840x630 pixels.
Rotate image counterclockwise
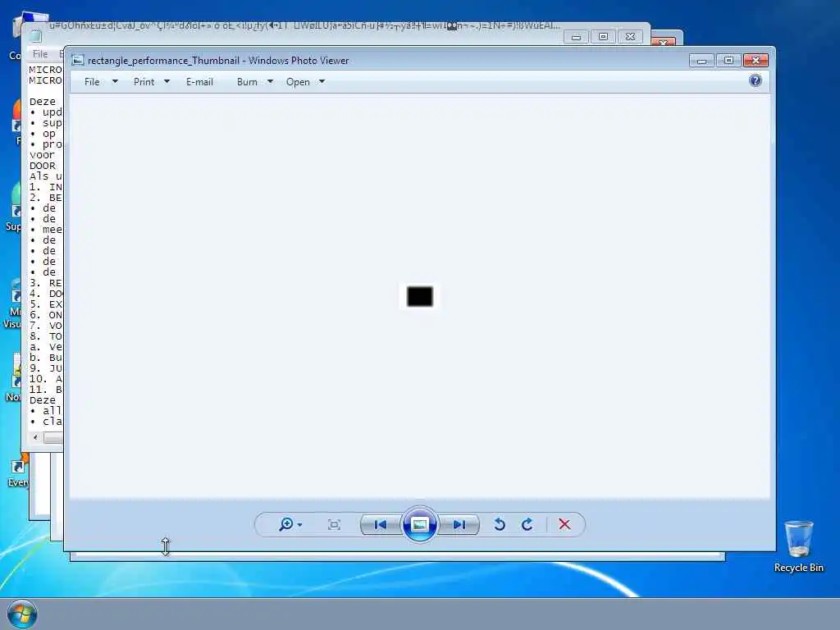(x=500, y=524)
